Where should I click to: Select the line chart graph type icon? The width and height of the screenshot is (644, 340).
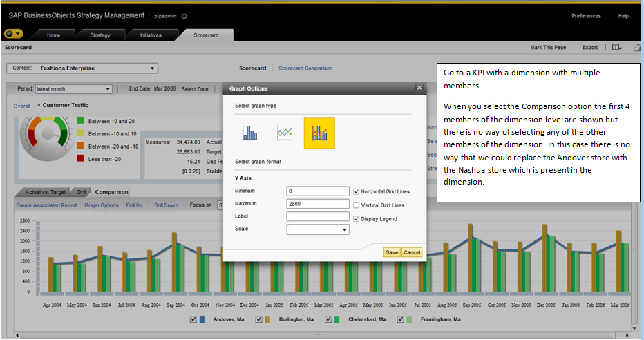(x=284, y=133)
